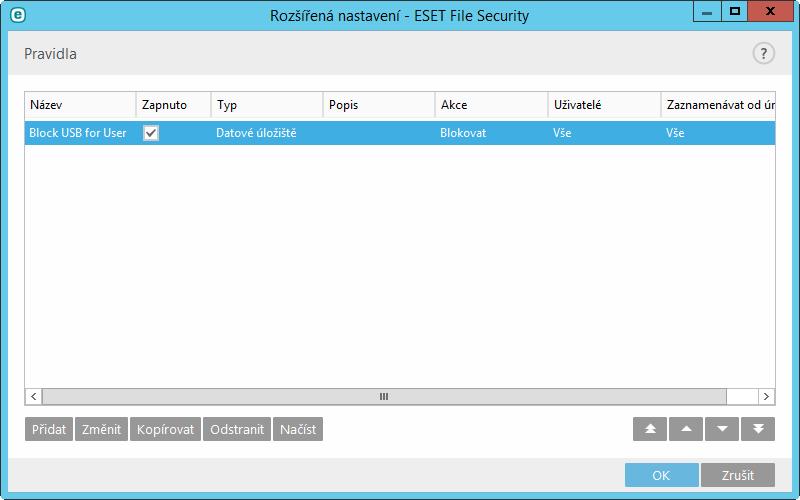The height and width of the screenshot is (500, 800).
Task: Open help via question mark icon
Action: tap(763, 54)
